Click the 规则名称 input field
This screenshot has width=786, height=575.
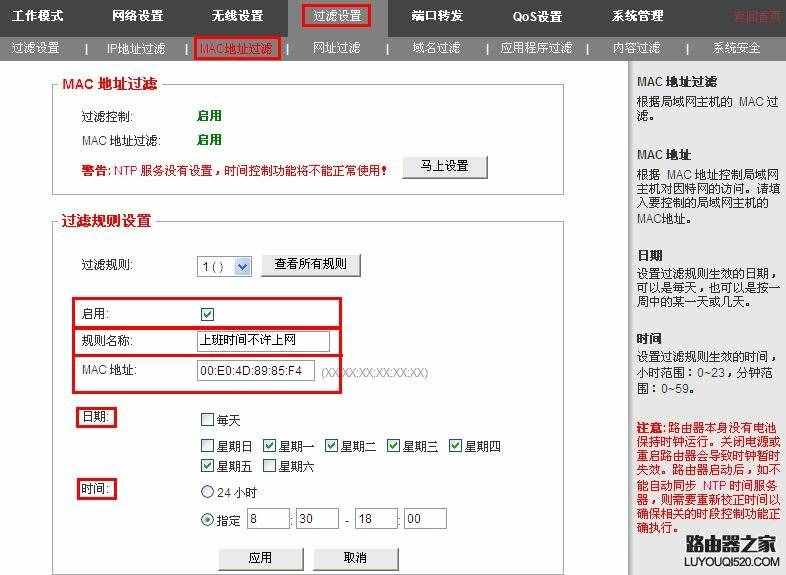pyautogui.click(x=263, y=340)
